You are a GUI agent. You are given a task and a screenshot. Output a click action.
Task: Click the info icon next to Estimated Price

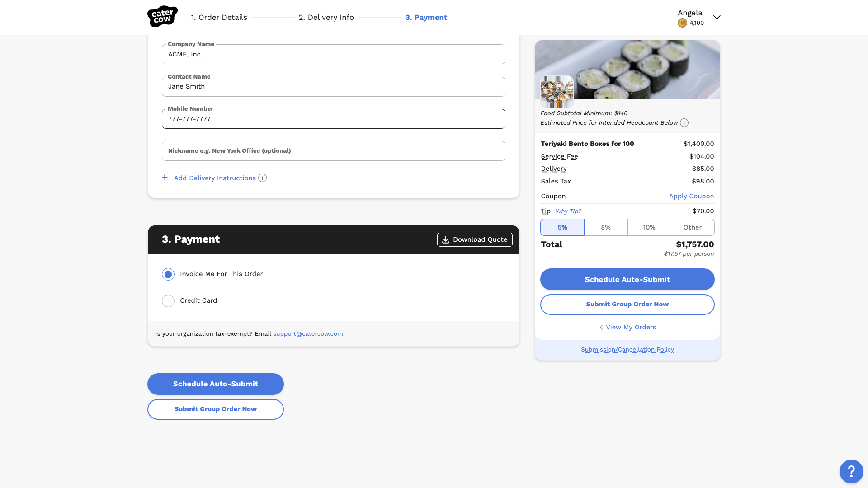coord(684,123)
